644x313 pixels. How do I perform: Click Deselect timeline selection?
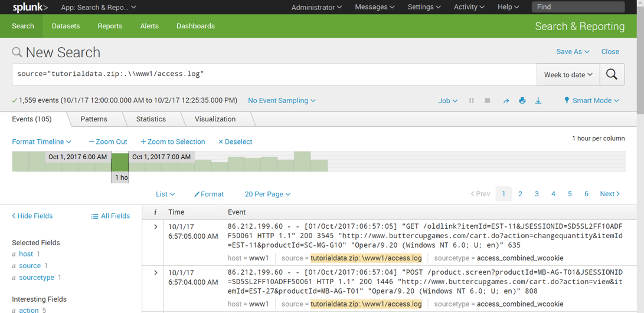click(x=235, y=141)
